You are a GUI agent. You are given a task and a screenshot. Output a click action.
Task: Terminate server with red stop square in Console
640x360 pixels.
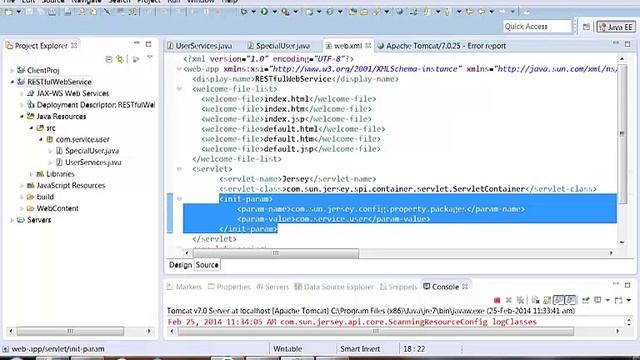(x=497, y=300)
